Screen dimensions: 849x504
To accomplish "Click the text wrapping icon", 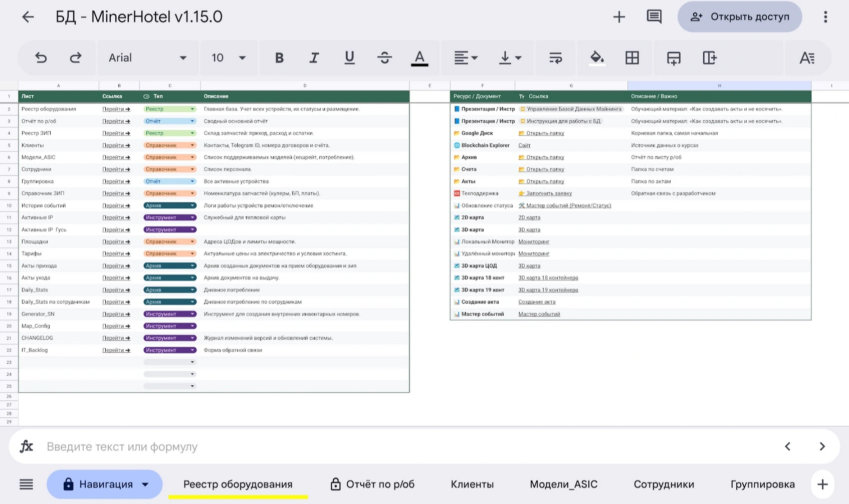I will point(555,58).
